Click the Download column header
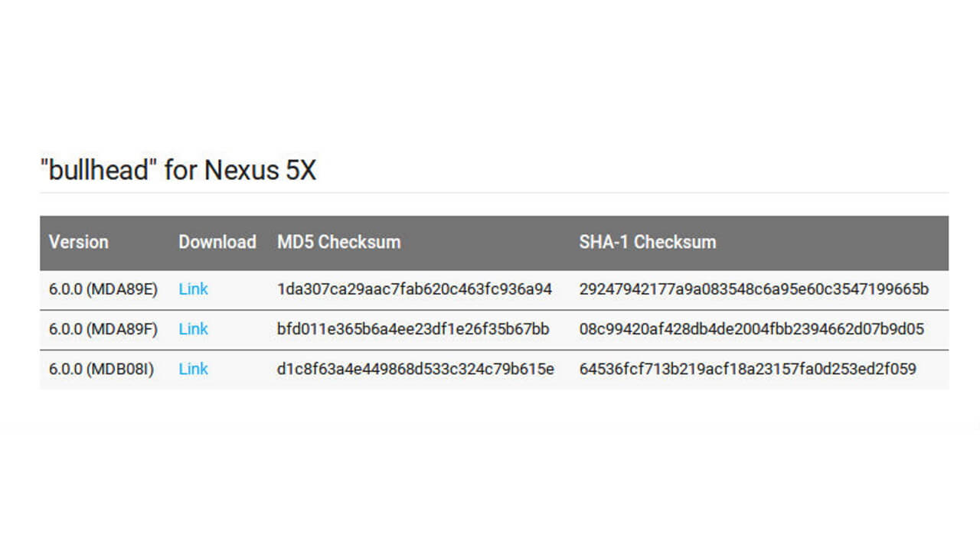The image size is (980, 551). click(x=217, y=243)
